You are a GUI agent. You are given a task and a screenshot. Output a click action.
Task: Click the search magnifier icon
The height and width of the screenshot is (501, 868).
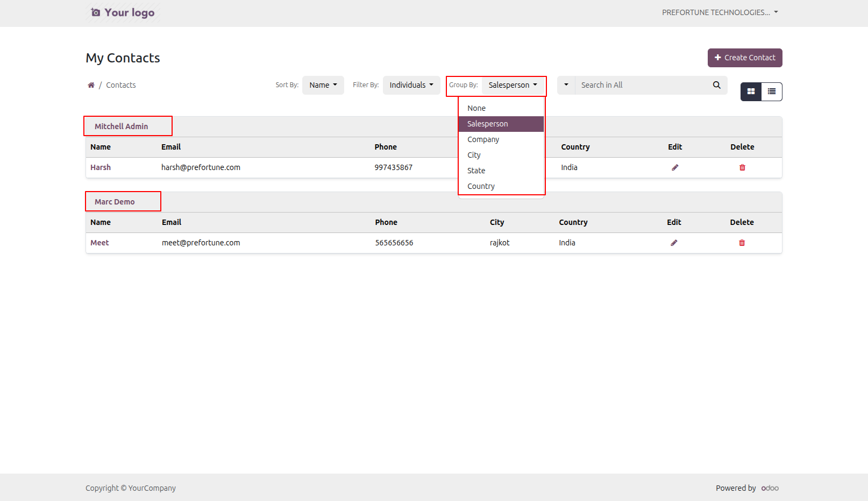(x=717, y=85)
